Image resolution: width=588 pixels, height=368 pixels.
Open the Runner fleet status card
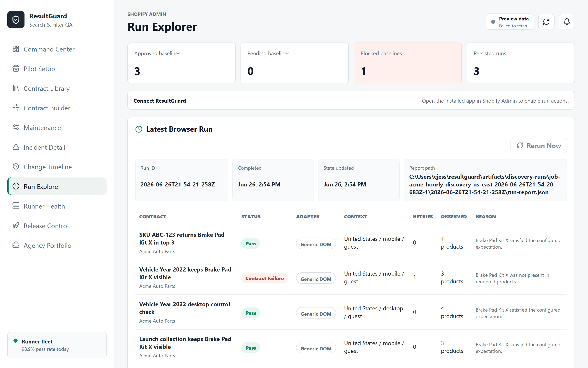coord(57,345)
